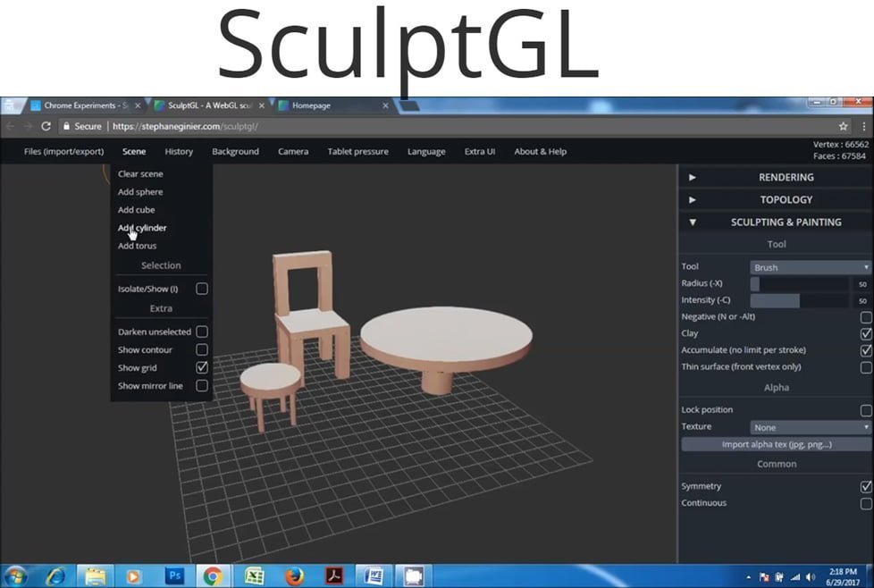Open Word from the taskbar
The height and width of the screenshot is (588, 874).
point(374,575)
